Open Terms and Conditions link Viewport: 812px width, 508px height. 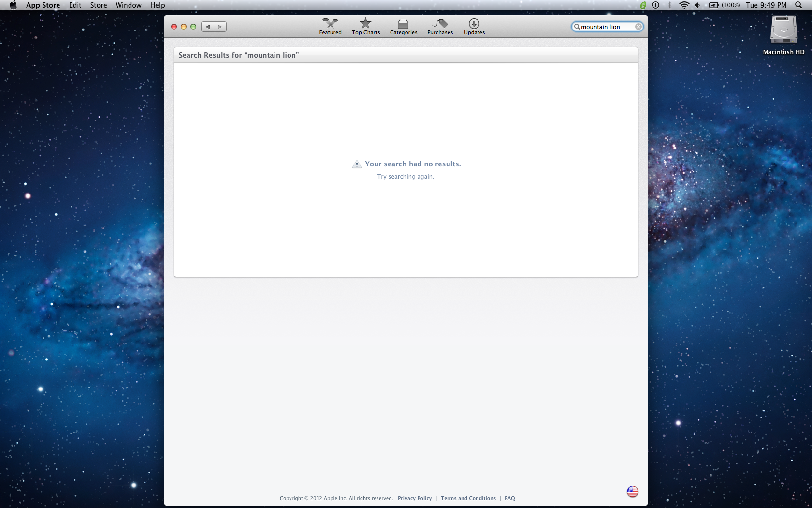pos(468,498)
